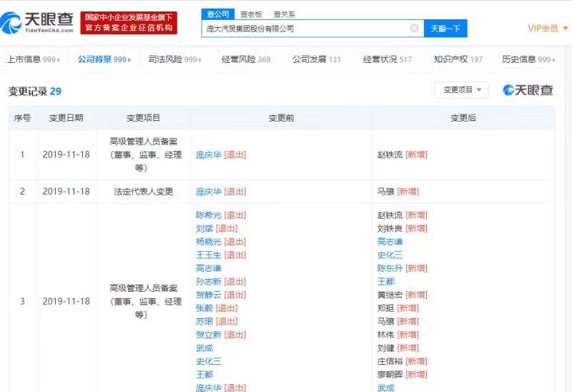
Task: Select the 查公司 search tab
Action: (217, 14)
